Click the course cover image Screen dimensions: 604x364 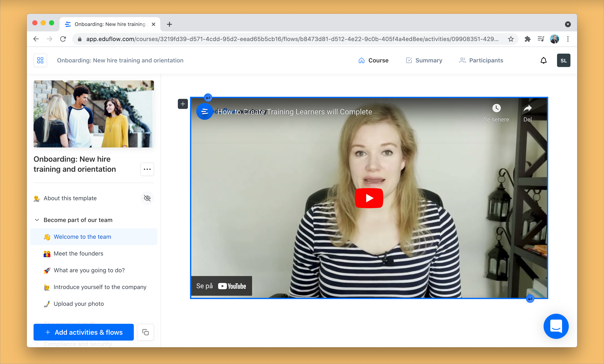tap(94, 114)
